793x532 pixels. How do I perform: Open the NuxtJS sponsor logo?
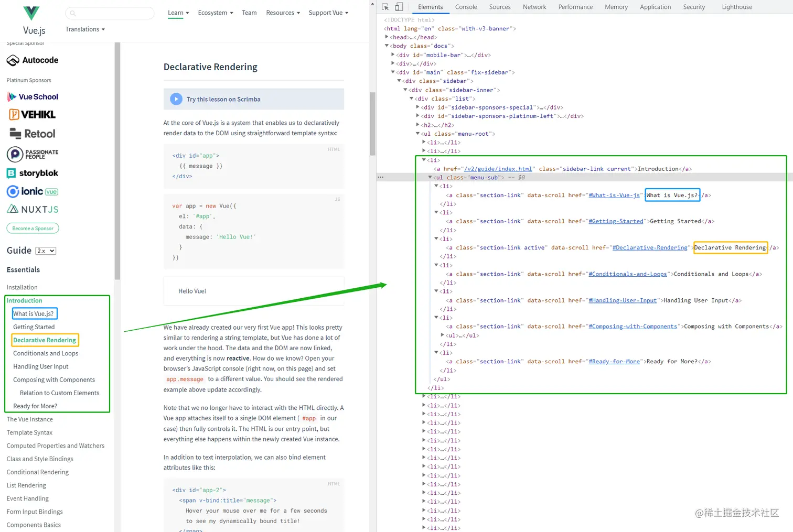33,209
